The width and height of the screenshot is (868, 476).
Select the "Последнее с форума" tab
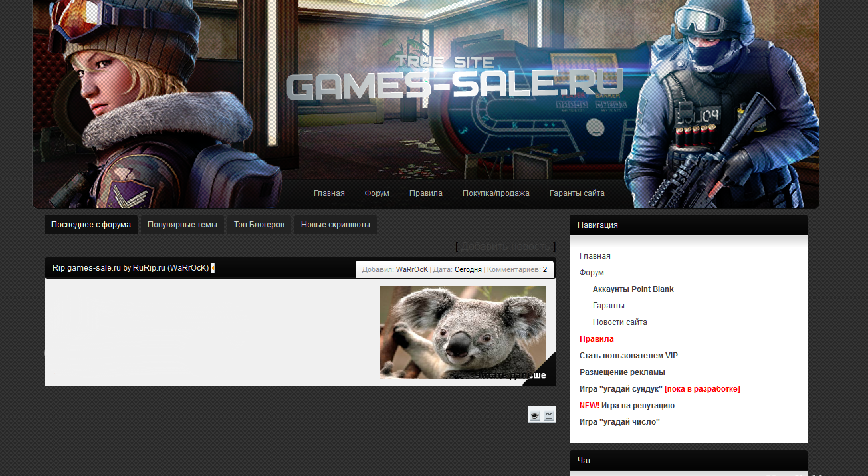[x=91, y=225]
